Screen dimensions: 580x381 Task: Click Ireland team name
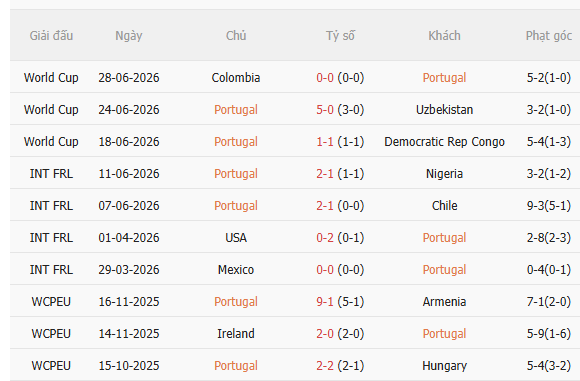click(x=236, y=334)
